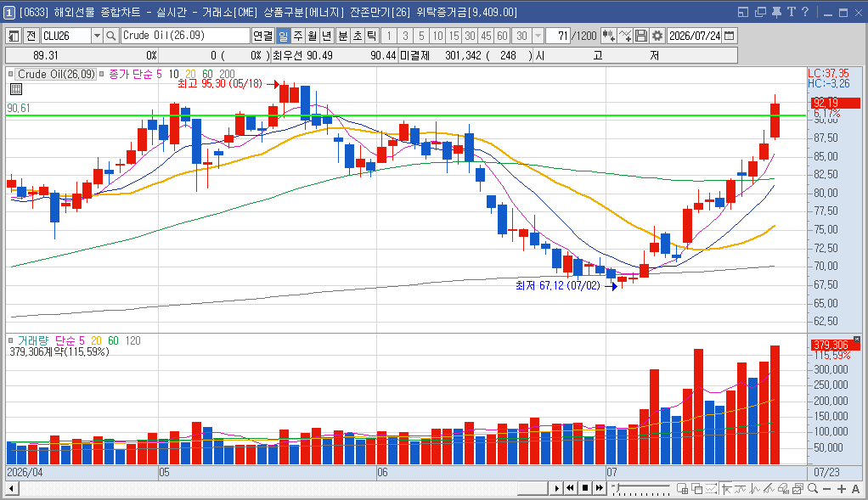Show the data grid icon under Crude Oil legend
This screenshot has width=868, height=500.
click(16, 89)
